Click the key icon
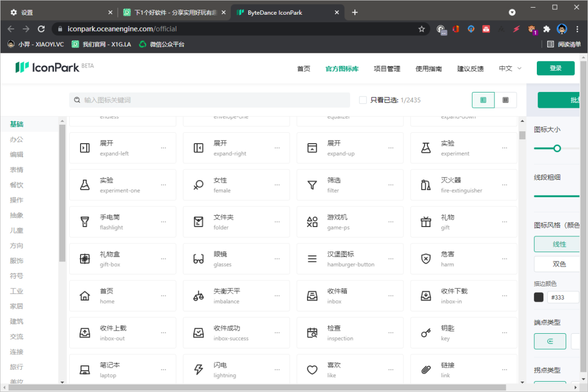Image resolution: width=588 pixels, height=392 pixels. [426, 333]
